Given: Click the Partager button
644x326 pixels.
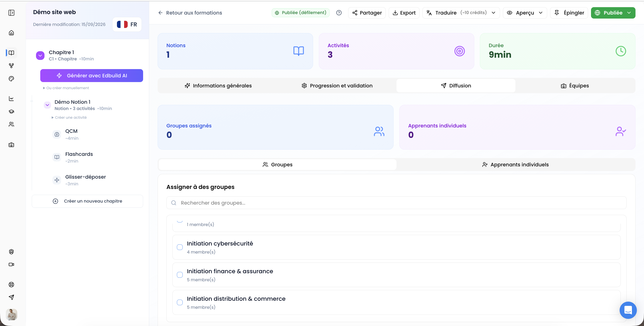Looking at the screenshot, I should point(367,13).
